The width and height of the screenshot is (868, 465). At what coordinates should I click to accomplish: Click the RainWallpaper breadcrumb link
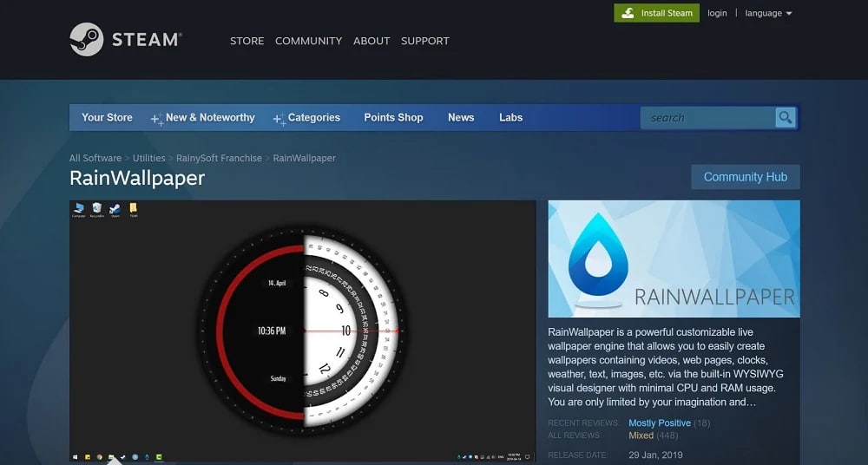point(305,158)
